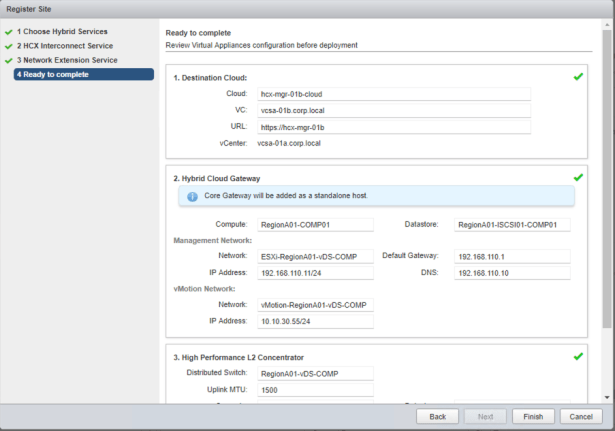This screenshot has height=431, width=615.
Task: Click the Hybrid Cloud Gateway section green checkmark
Action: tap(578, 178)
